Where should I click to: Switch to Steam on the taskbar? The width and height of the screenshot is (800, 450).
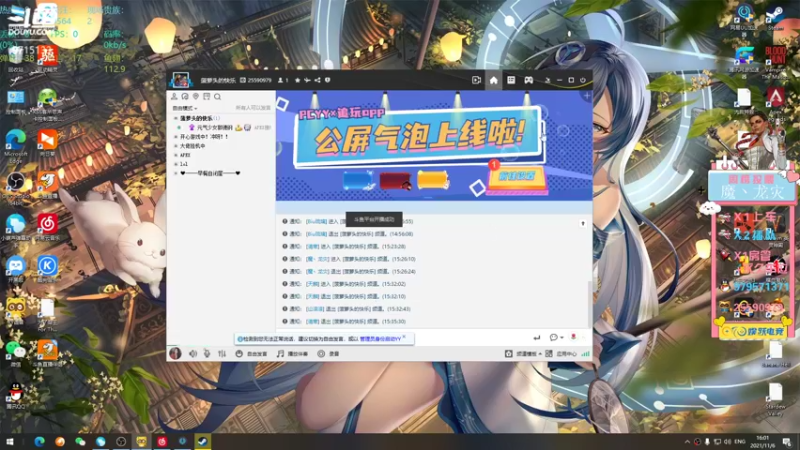point(203,442)
